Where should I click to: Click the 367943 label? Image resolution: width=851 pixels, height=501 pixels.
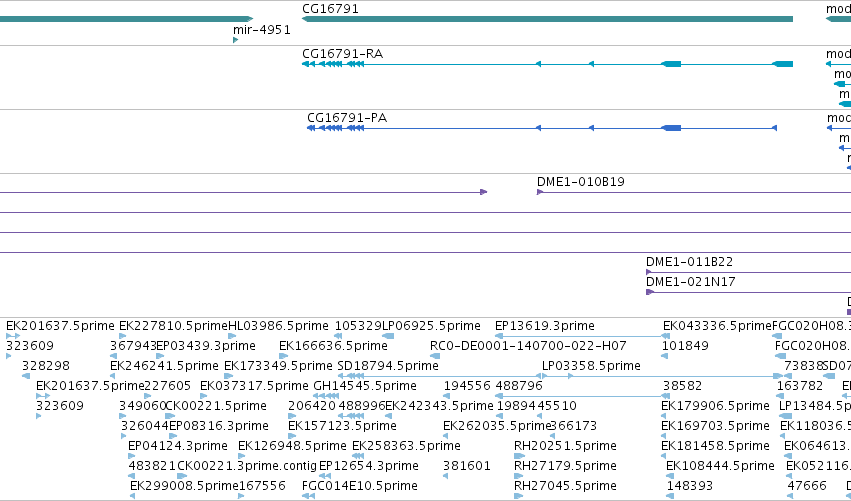click(133, 346)
